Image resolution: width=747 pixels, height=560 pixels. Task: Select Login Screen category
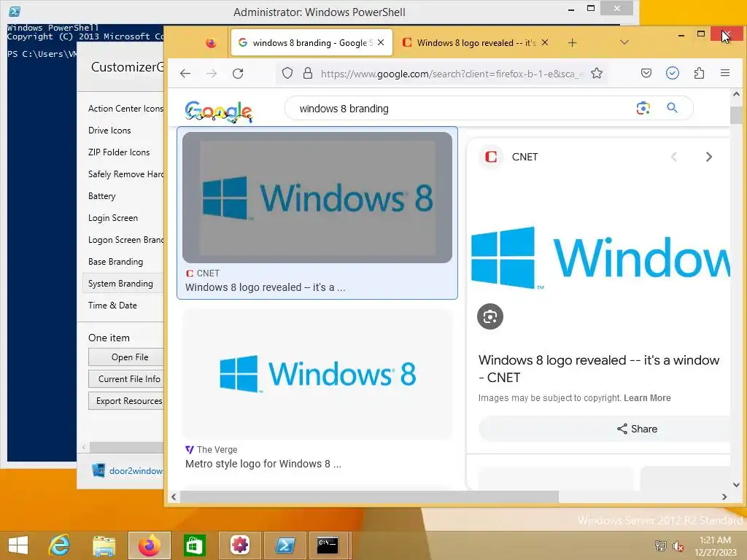pyautogui.click(x=113, y=218)
